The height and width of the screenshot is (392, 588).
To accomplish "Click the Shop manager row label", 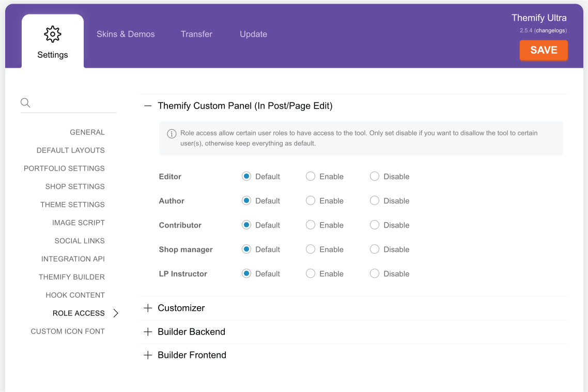I will coord(185,250).
